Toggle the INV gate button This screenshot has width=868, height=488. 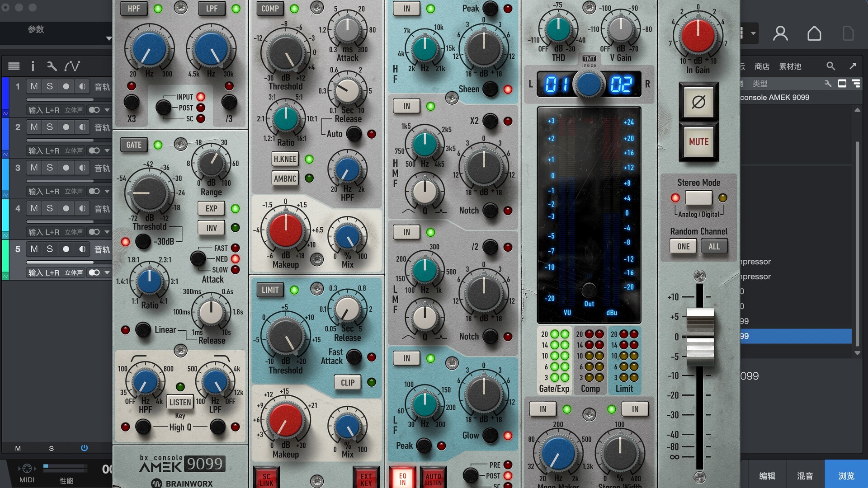(x=211, y=228)
